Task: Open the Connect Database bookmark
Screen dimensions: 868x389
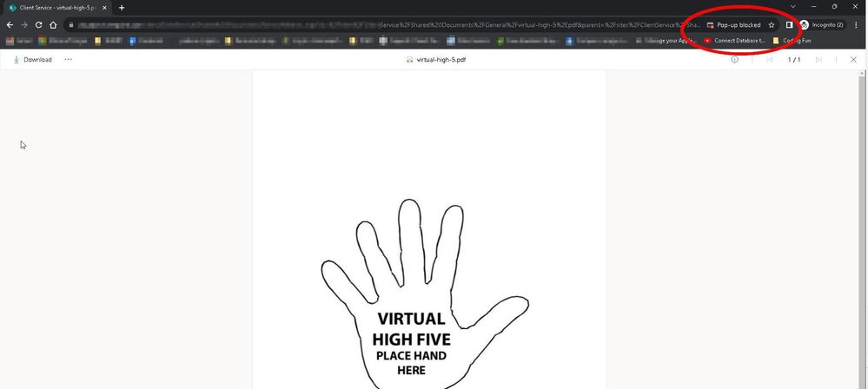Action: (734, 41)
